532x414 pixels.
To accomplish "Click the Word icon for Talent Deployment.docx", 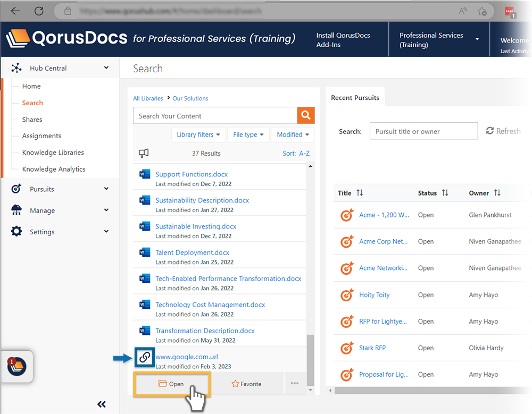I will click(145, 252).
